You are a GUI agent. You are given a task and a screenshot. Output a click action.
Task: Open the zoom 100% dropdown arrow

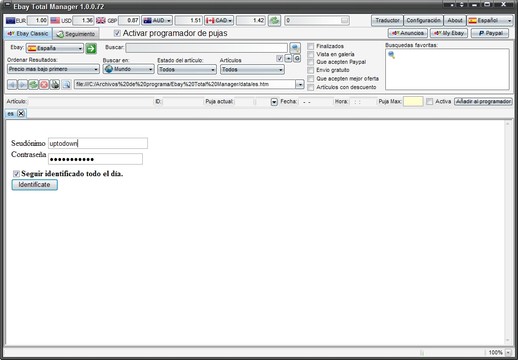508,352
